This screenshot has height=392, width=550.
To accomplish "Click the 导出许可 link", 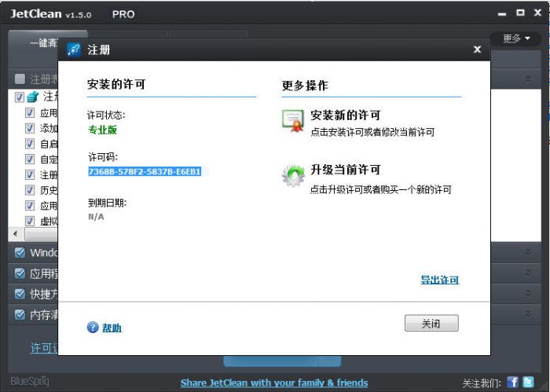I will [440, 280].
